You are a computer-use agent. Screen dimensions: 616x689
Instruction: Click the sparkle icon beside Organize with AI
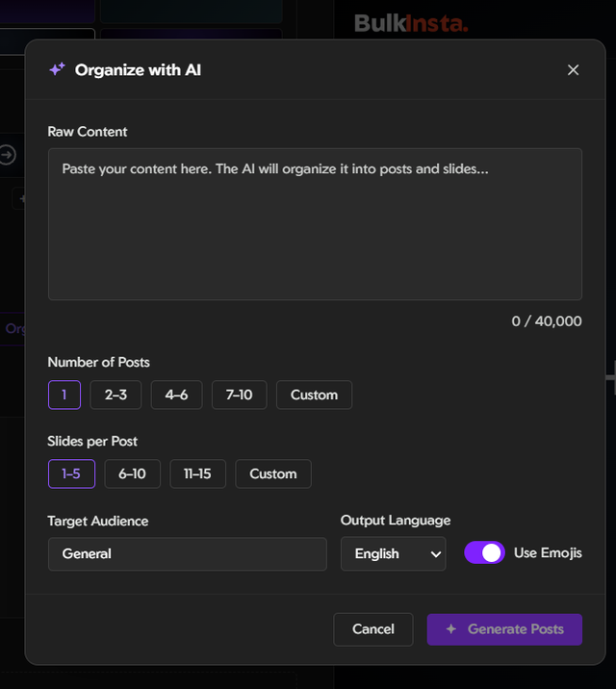click(57, 69)
